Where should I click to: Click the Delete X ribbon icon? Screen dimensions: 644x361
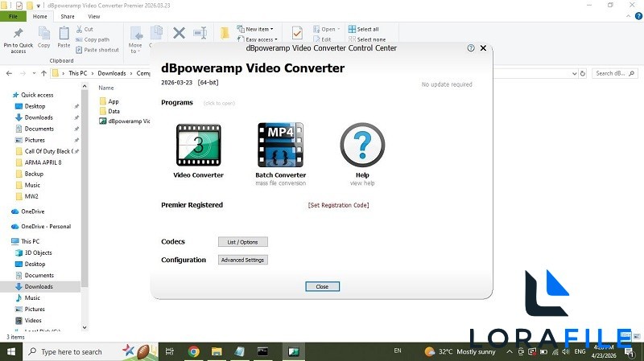click(179, 33)
